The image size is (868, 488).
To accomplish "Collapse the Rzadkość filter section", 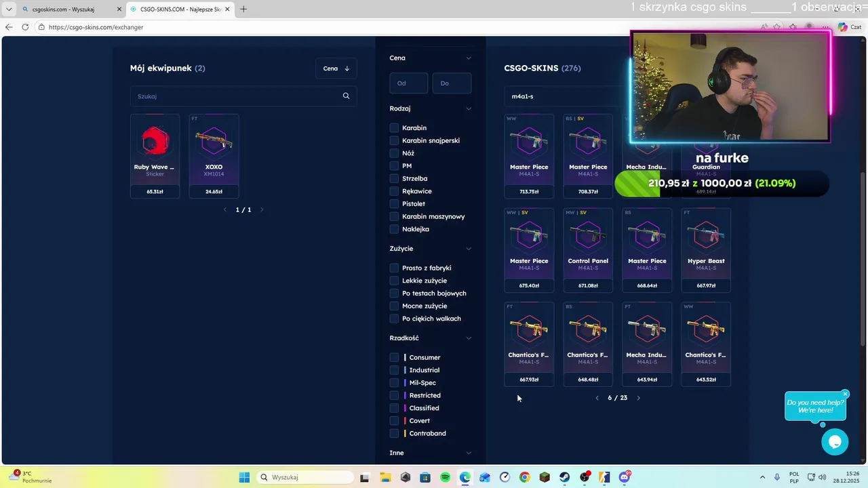I will (468, 338).
